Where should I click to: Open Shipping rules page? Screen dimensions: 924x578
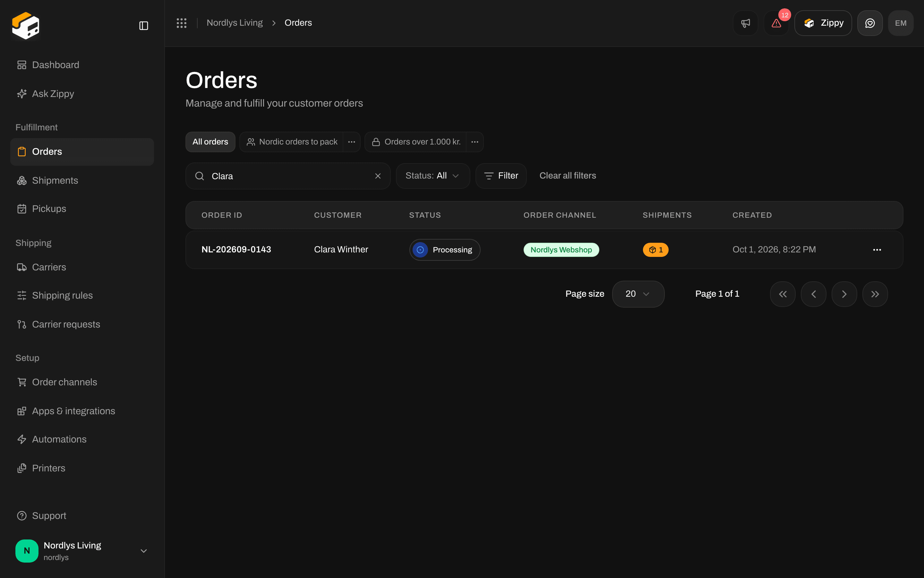click(82, 295)
